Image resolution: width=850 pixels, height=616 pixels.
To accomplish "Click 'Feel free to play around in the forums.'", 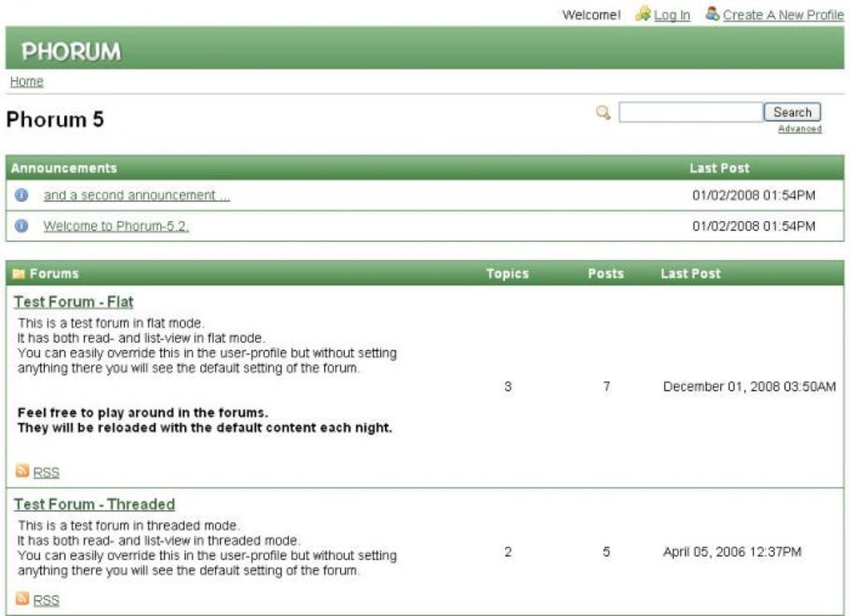I will point(143,413).
